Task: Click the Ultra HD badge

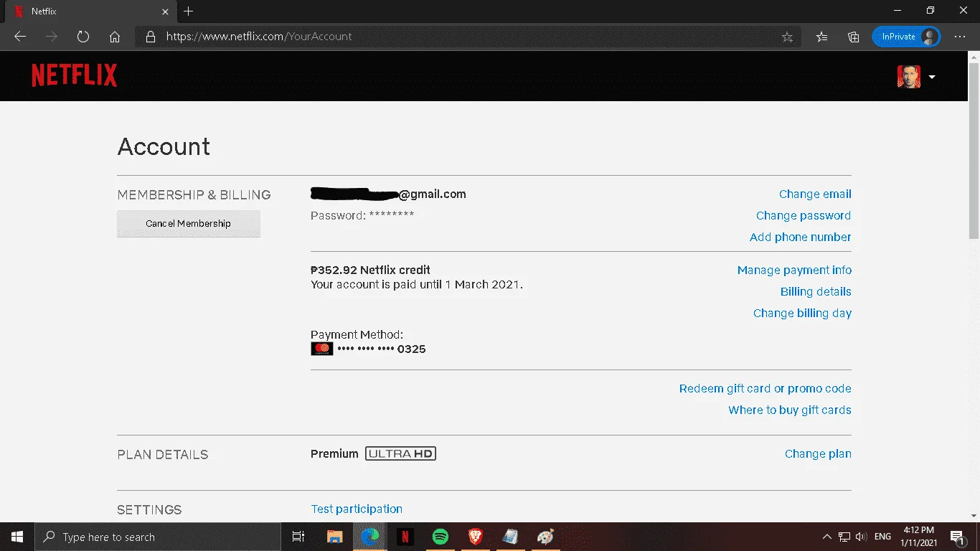Action: [400, 453]
